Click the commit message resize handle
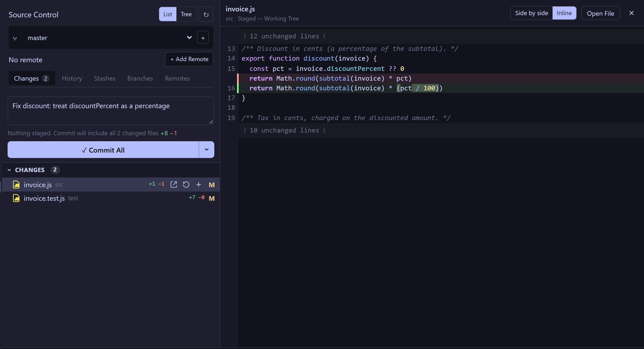 [x=211, y=122]
